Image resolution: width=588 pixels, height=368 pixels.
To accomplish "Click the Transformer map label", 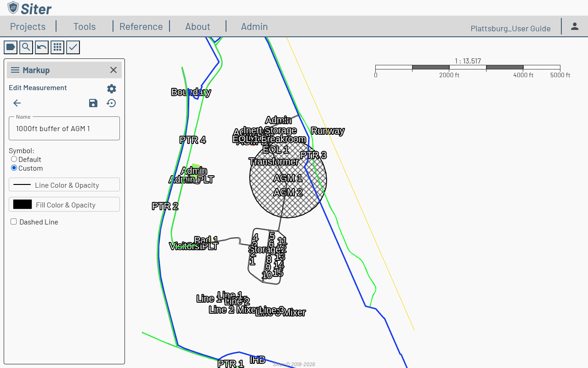I will [274, 161].
